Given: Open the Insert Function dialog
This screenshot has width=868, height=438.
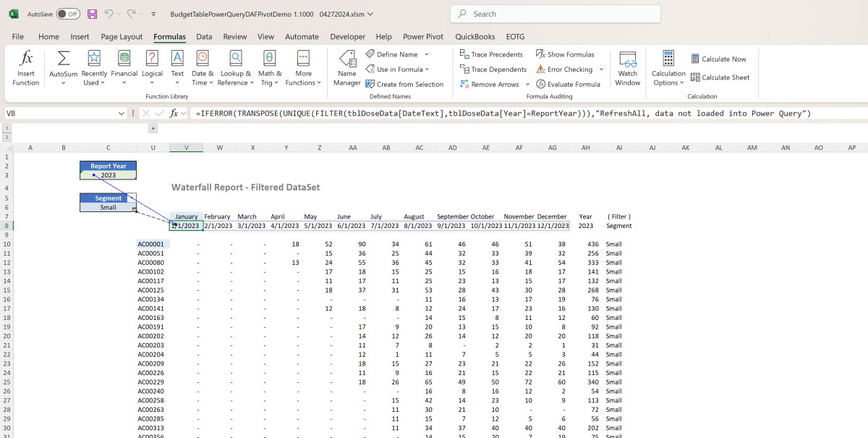Looking at the screenshot, I should coord(26,69).
